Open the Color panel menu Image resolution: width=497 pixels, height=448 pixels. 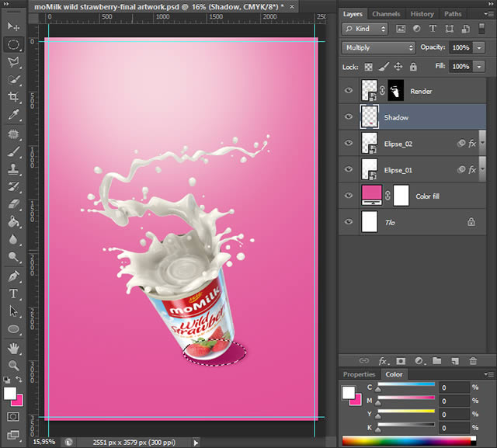click(488, 374)
